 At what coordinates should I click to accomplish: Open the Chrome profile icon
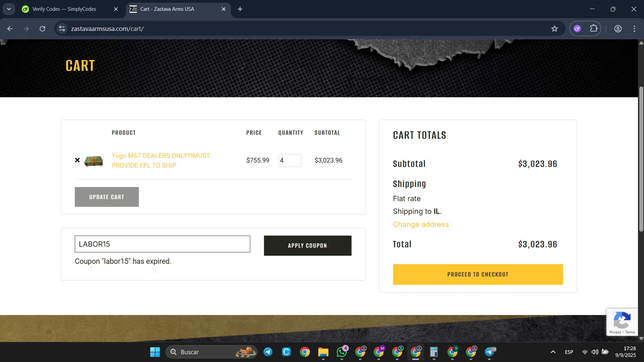(x=618, y=29)
